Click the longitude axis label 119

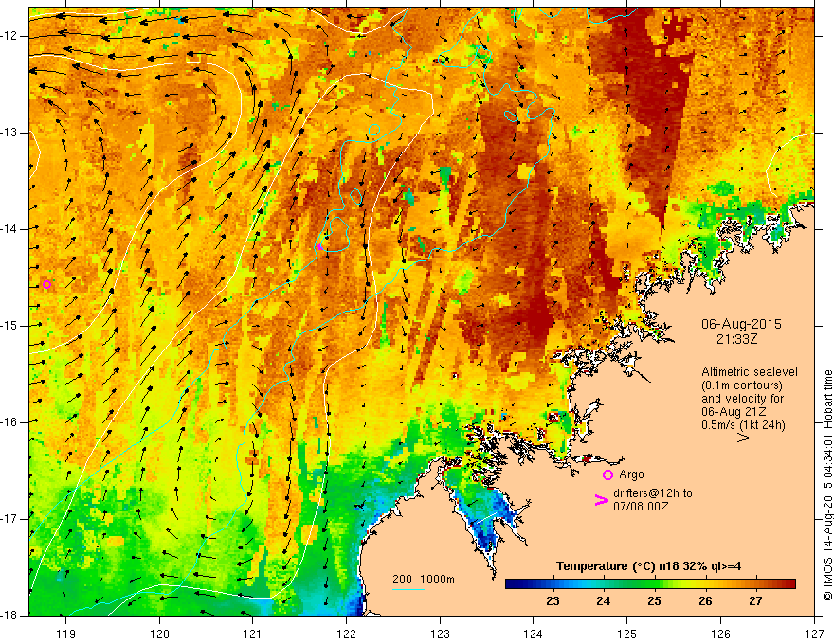tap(66, 634)
